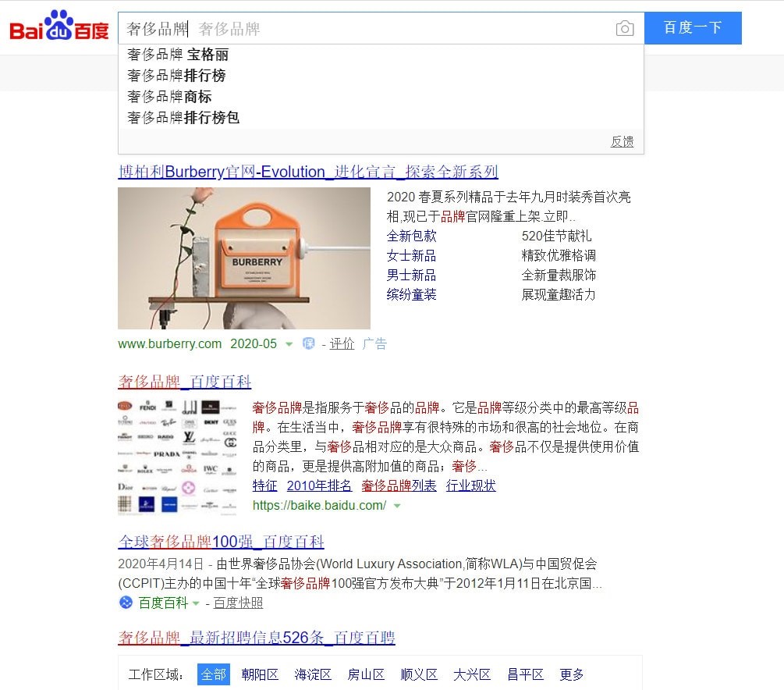Click the Baidu logo
The width and height of the screenshot is (784, 690).
click(x=59, y=26)
